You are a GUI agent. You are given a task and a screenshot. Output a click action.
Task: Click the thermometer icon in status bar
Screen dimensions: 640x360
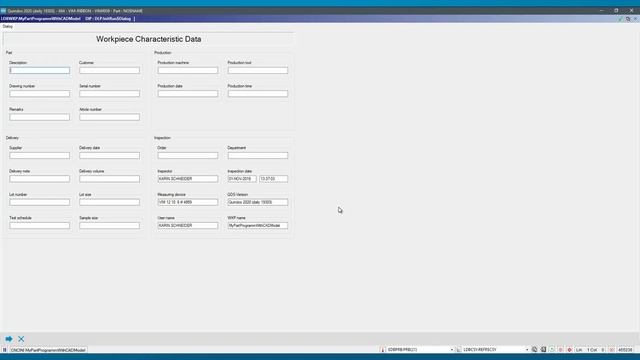point(382,349)
